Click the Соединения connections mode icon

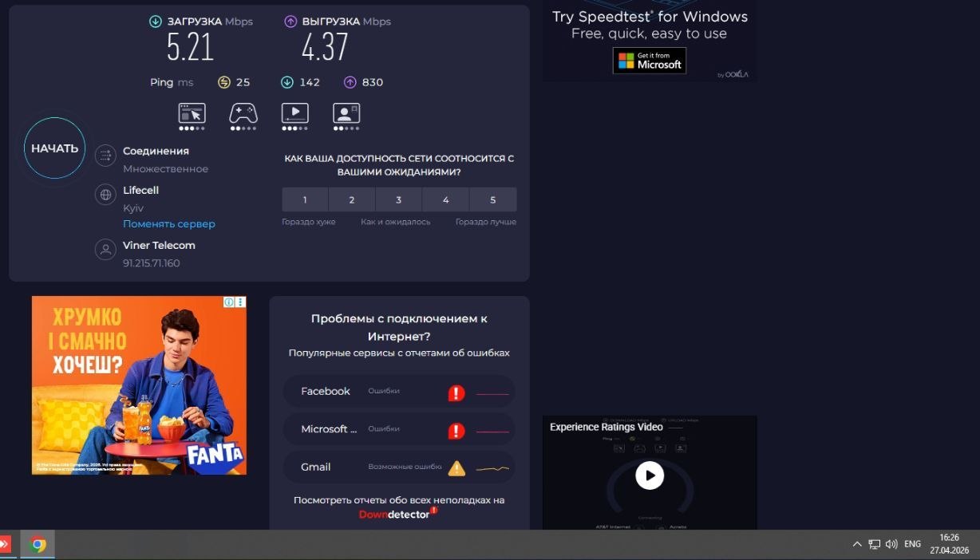click(105, 156)
